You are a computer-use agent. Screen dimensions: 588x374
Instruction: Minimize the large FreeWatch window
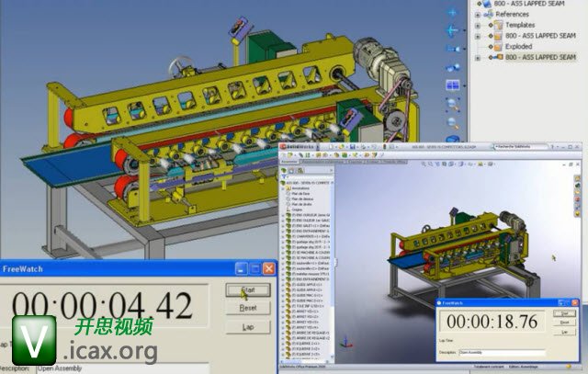(x=241, y=268)
